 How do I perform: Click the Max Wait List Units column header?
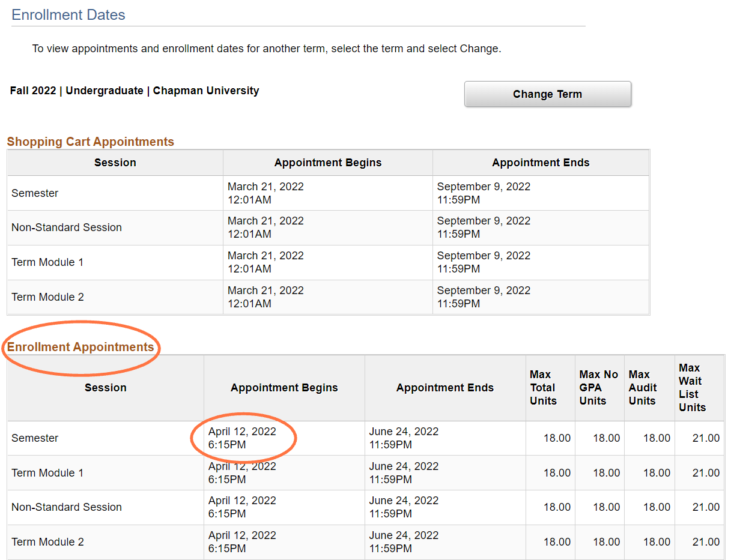pos(692,388)
